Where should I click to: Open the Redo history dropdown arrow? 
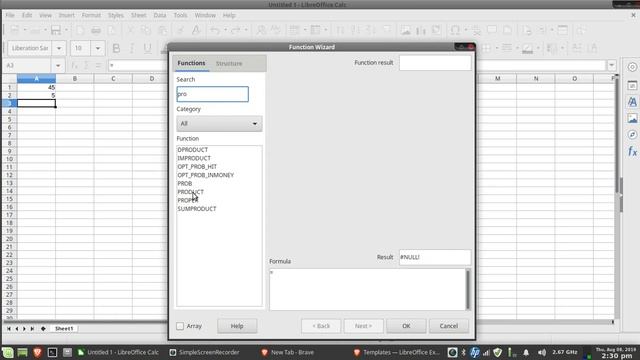pyautogui.click(x=246, y=30)
